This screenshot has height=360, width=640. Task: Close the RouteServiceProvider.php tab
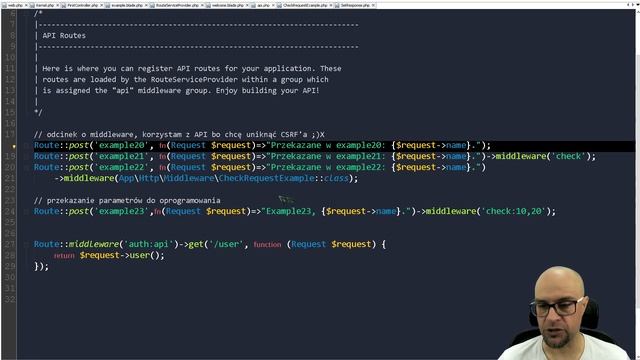click(202, 5)
